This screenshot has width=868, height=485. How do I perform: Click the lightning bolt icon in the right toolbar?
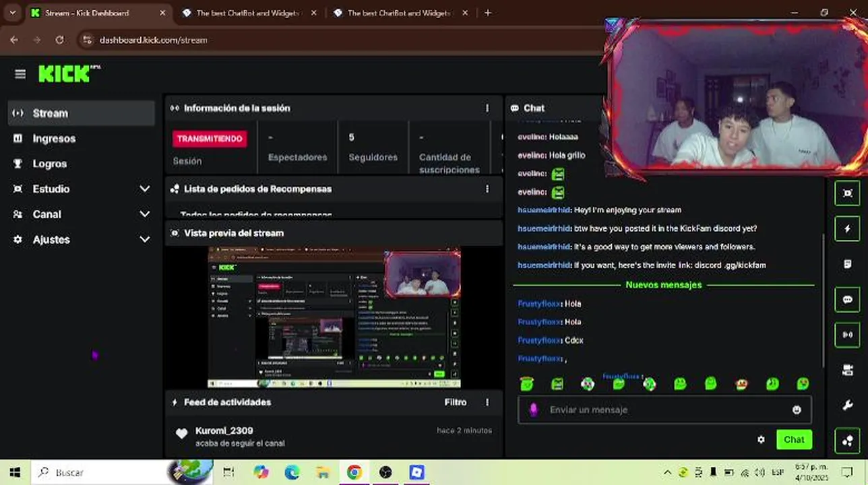click(847, 229)
